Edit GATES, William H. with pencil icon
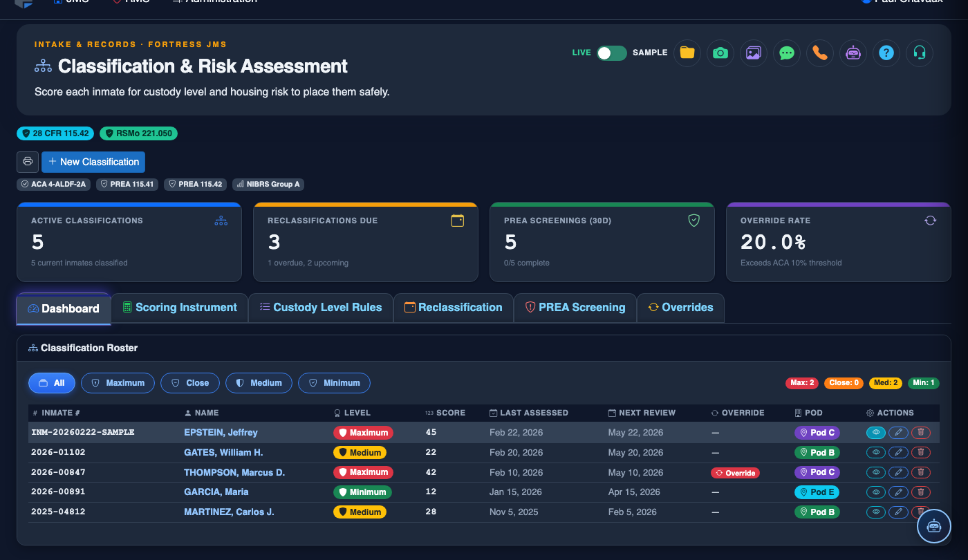968x560 pixels. (x=898, y=453)
